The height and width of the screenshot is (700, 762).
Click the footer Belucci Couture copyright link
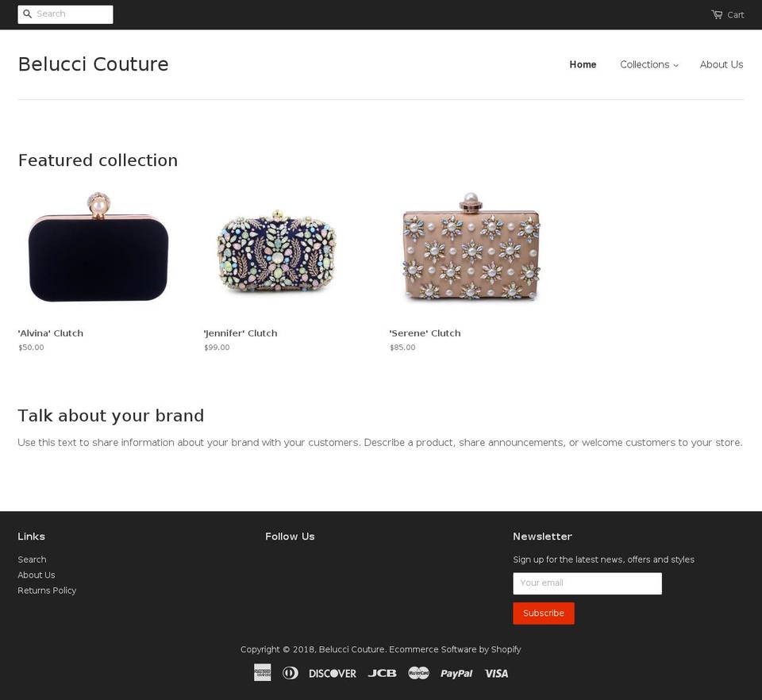352,649
